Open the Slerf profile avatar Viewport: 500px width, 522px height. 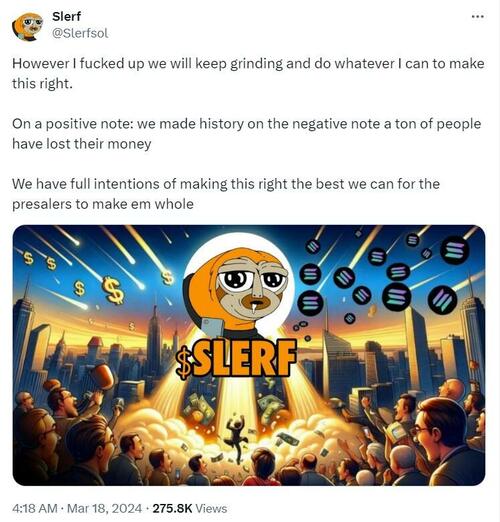pos(28,26)
